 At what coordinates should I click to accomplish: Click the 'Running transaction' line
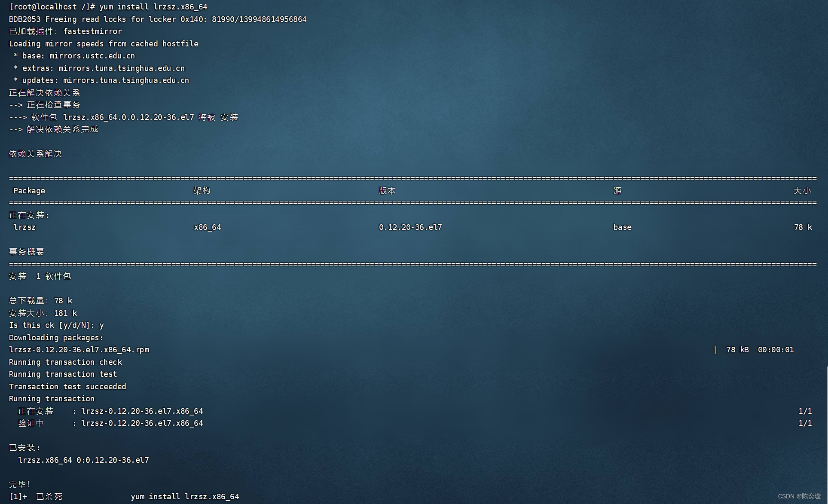pyautogui.click(x=52, y=399)
